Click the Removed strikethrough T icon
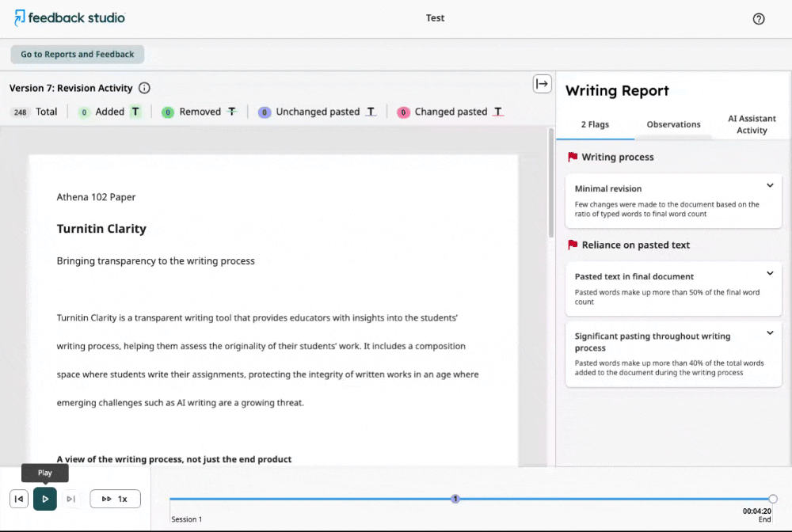 232,112
